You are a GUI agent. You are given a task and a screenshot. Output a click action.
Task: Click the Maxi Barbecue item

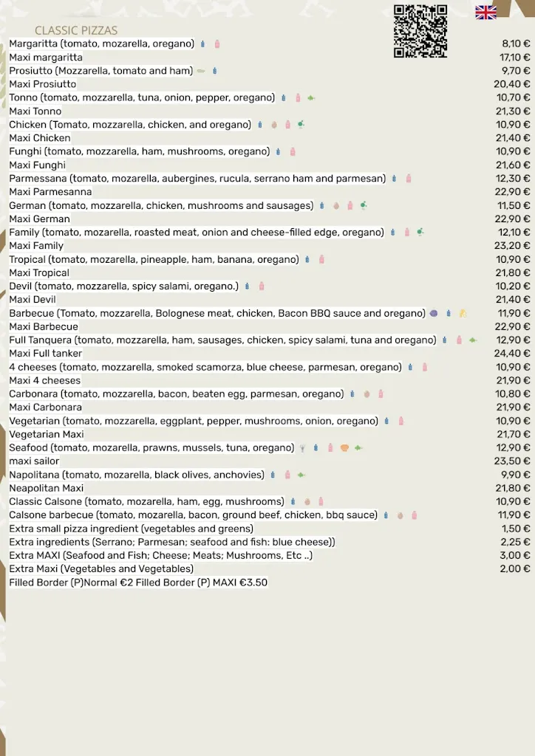coord(44,327)
